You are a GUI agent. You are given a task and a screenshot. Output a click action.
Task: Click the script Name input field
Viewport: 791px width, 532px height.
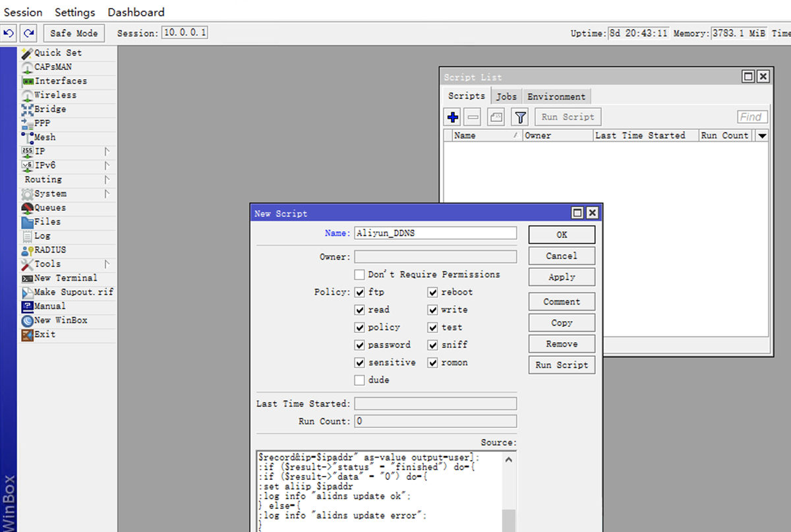pyautogui.click(x=435, y=233)
